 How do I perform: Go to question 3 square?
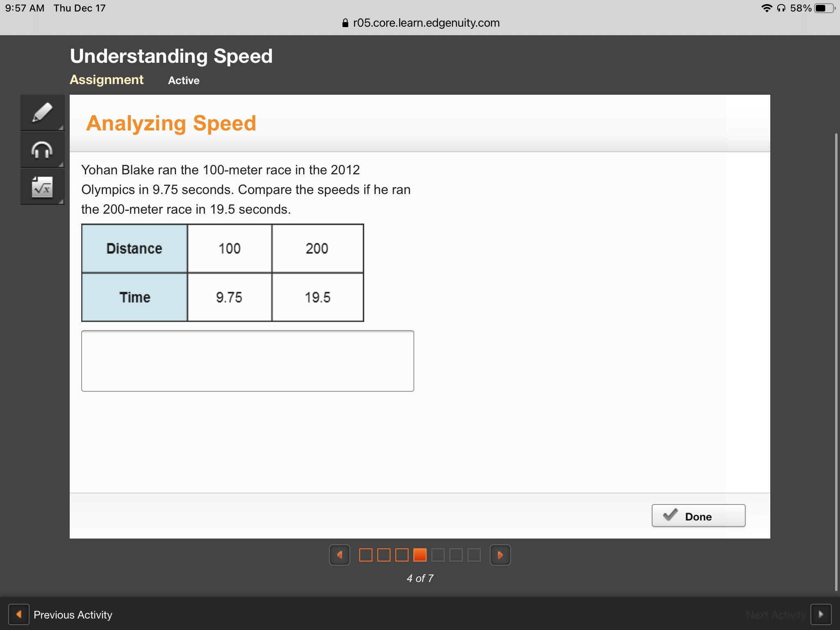coord(402,555)
